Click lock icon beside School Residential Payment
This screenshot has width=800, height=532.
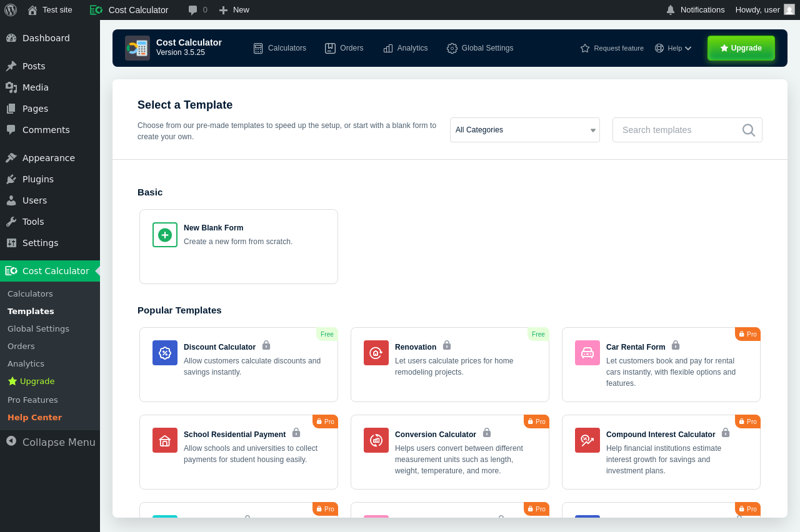pyautogui.click(x=296, y=433)
